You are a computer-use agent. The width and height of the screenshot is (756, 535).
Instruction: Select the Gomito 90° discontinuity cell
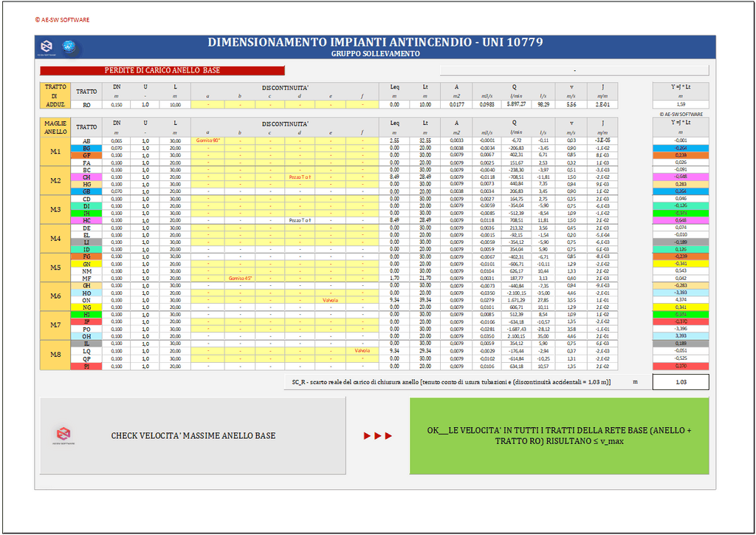[207, 140]
